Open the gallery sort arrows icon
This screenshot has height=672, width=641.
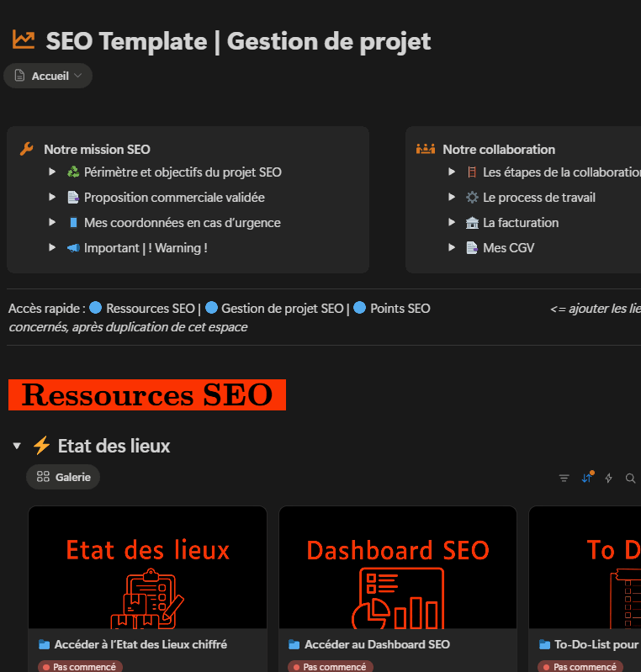(x=587, y=478)
